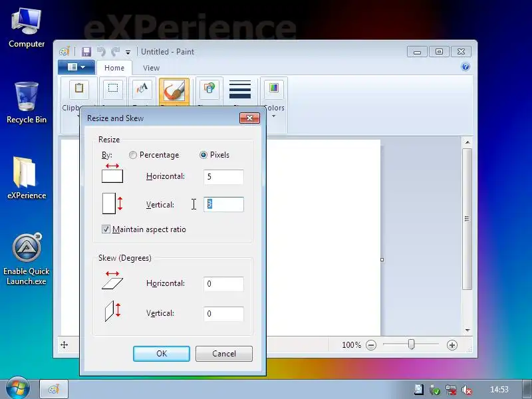The image size is (532, 399).
Task: Click the vertical scrollbar up arrow
Action: pos(467,142)
